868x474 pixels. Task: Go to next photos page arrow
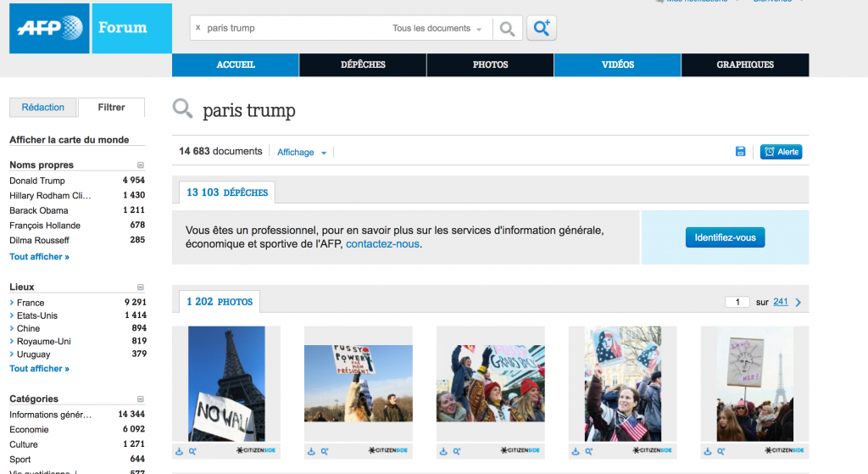pyautogui.click(x=798, y=302)
